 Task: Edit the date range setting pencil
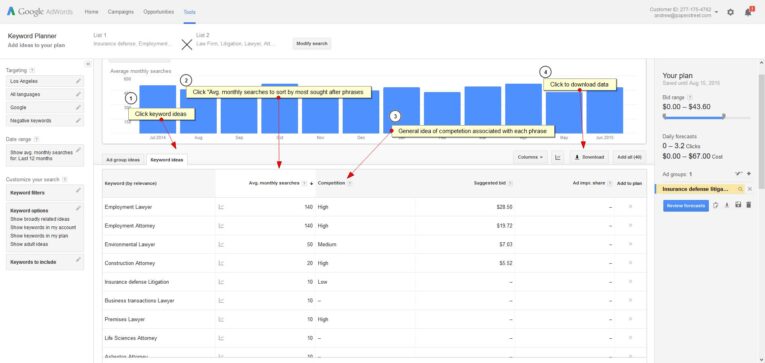click(x=78, y=150)
